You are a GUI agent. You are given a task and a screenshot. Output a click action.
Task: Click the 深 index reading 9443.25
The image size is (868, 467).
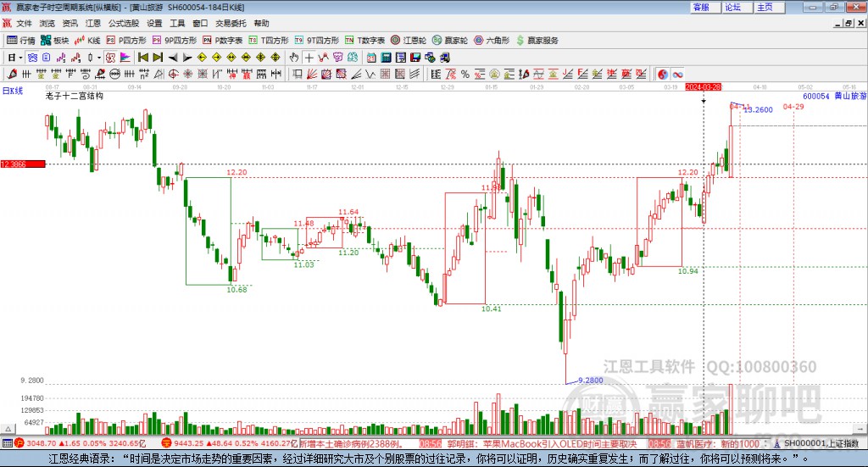pyautogui.click(x=191, y=443)
